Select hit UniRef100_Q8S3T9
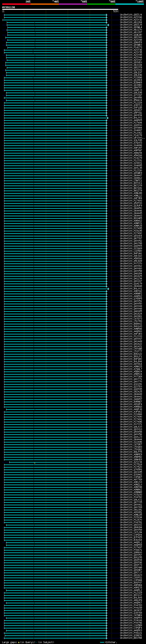 coord(131,67)
